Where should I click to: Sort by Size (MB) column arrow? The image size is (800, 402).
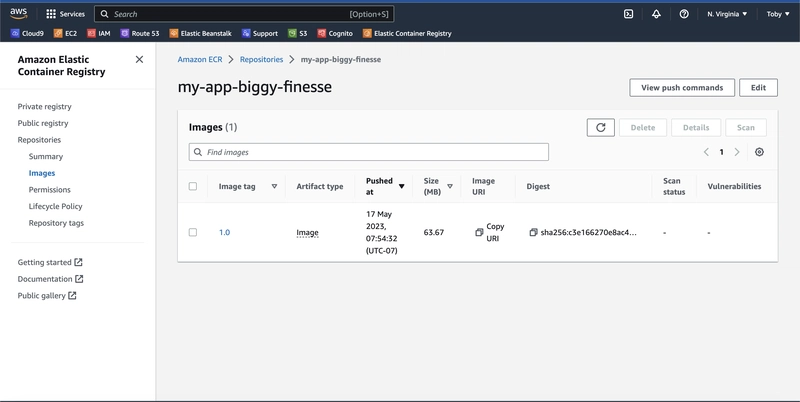[x=449, y=186]
